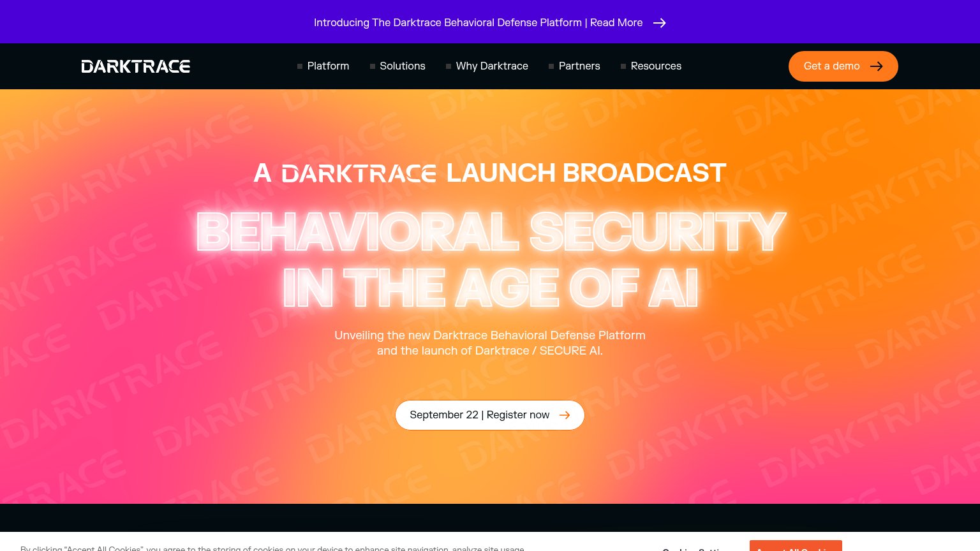Click the orange Get a demo button
The image size is (980, 551).
tap(843, 66)
